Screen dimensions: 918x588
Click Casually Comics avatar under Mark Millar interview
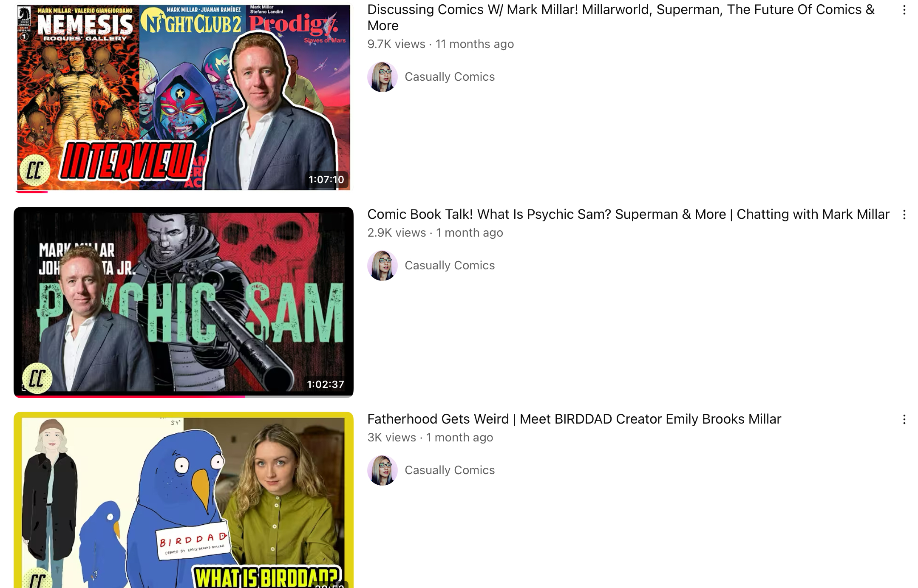tap(382, 77)
